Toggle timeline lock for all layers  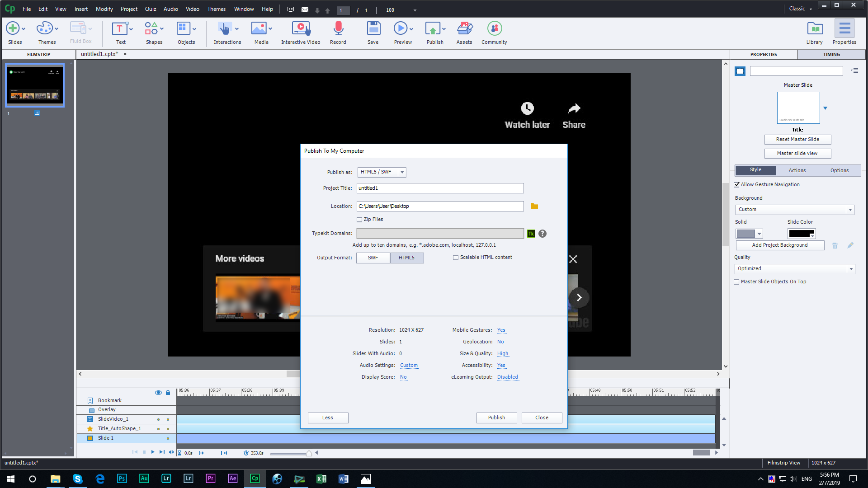[168, 393]
